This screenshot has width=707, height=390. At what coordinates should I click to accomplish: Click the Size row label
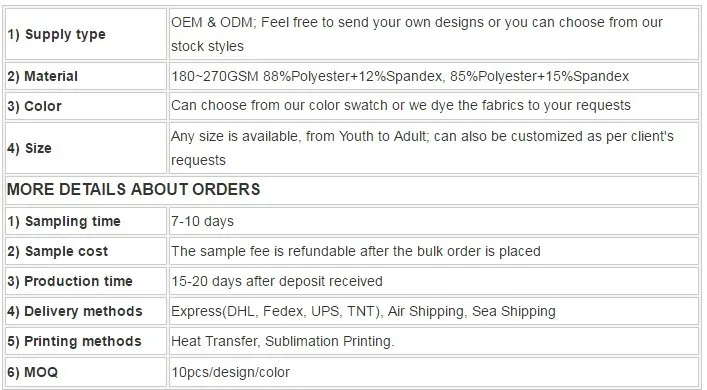coord(29,148)
